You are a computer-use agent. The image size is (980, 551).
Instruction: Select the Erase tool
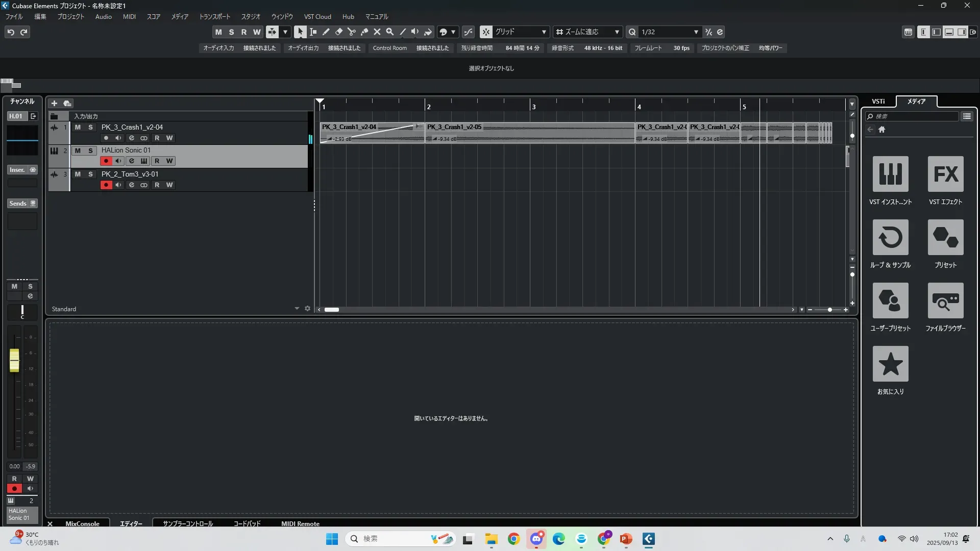pos(338,32)
